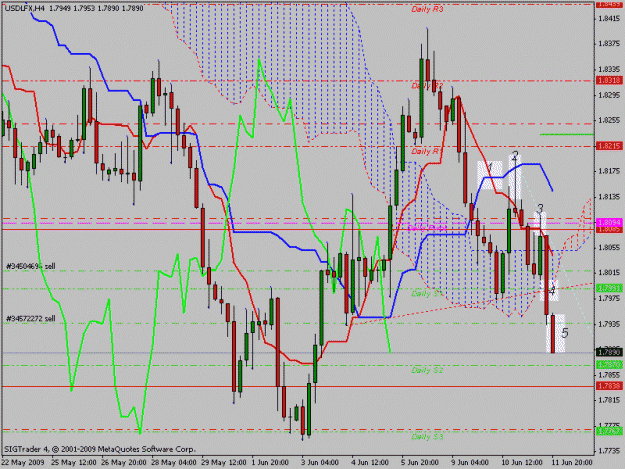Viewport: 625px width, 469px height.
Task: Click the red 1.7838 price tag
Action: [609, 386]
